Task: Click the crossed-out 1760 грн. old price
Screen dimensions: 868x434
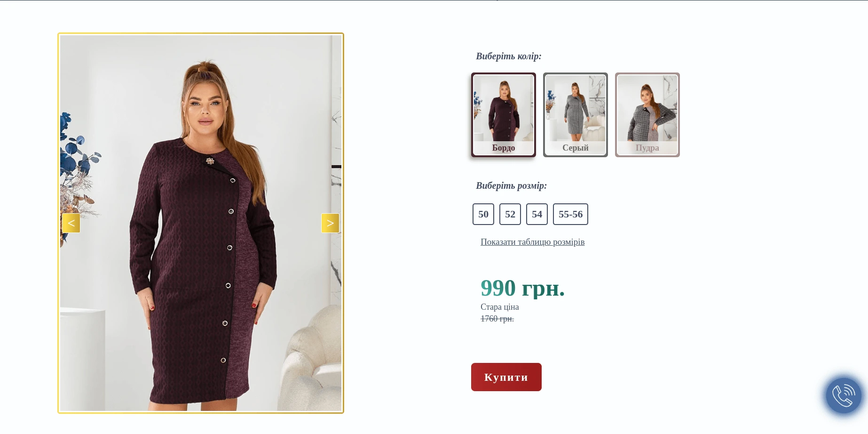Action: (497, 319)
